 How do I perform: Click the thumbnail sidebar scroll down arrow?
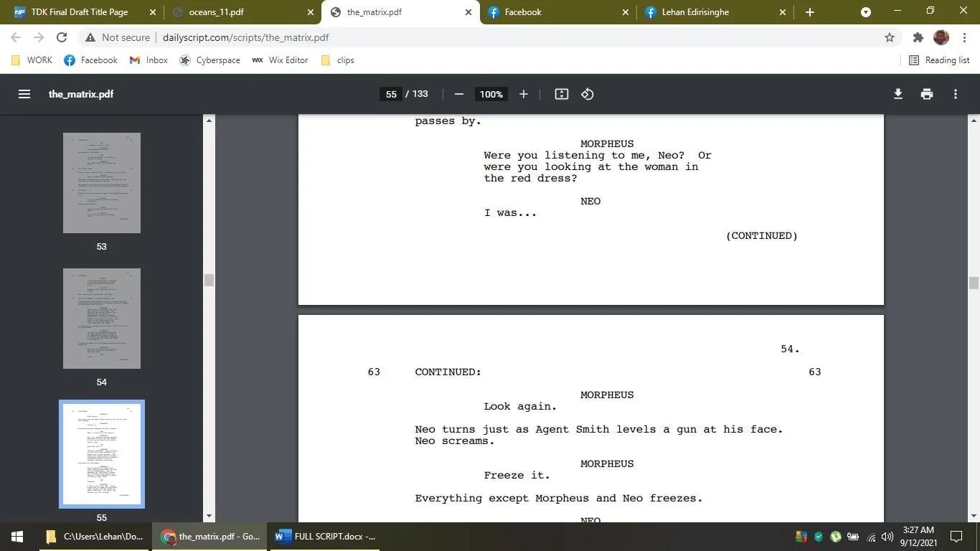pyautogui.click(x=209, y=516)
